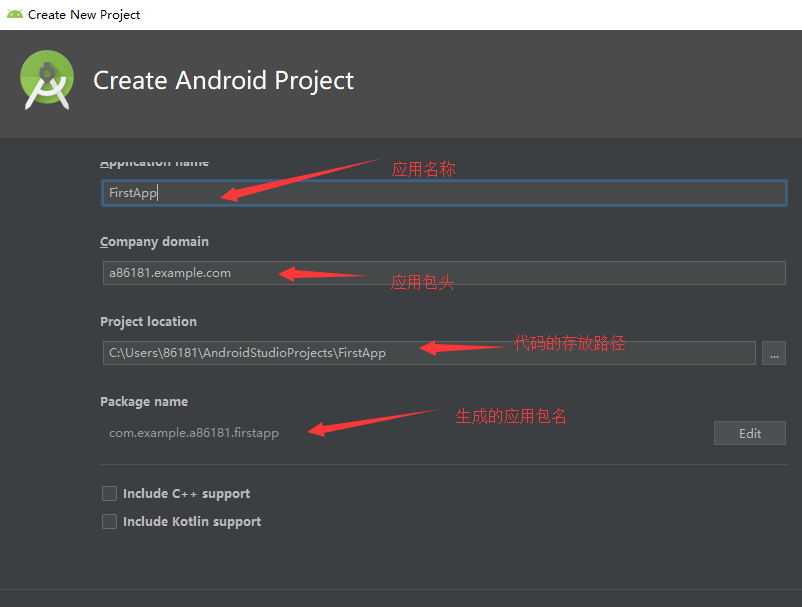Click the Company domain label
802x607 pixels.
tap(154, 241)
